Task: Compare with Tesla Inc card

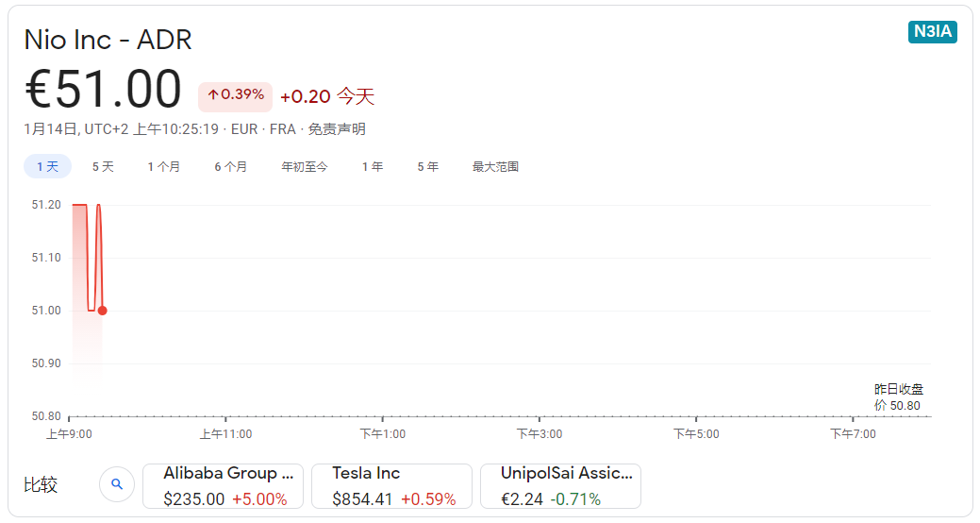Action: pyautogui.click(x=391, y=486)
